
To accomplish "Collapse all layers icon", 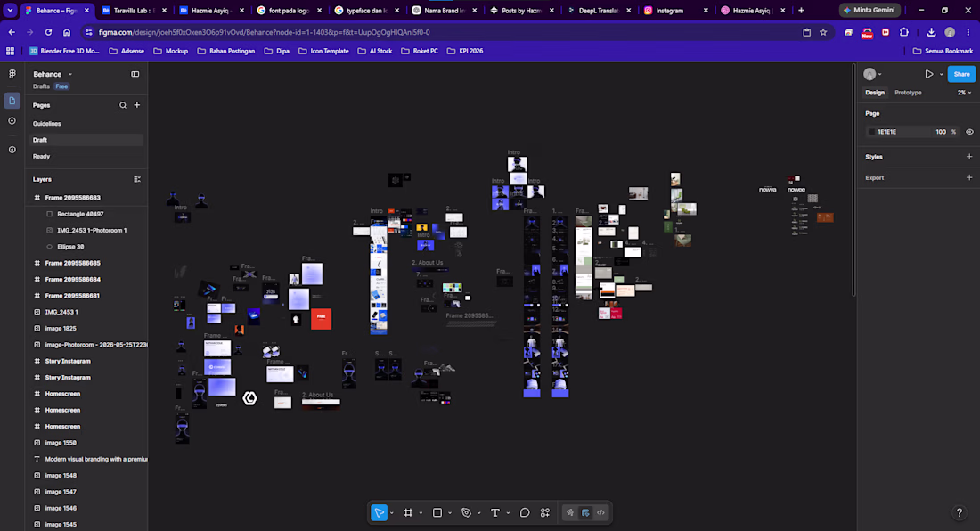I will tap(137, 179).
